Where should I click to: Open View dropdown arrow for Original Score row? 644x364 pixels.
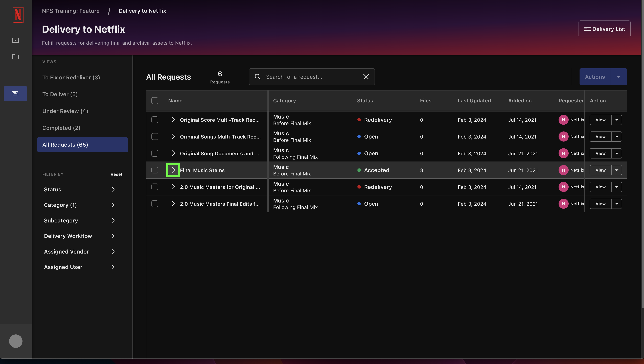(x=617, y=120)
